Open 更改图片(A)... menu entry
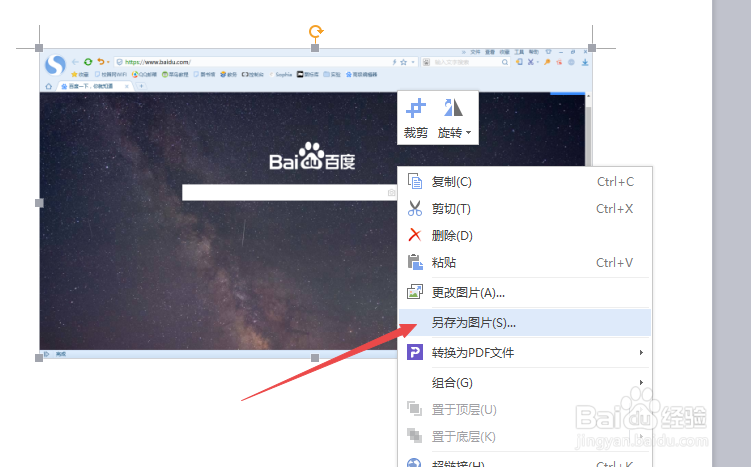751x467 pixels. [525, 292]
